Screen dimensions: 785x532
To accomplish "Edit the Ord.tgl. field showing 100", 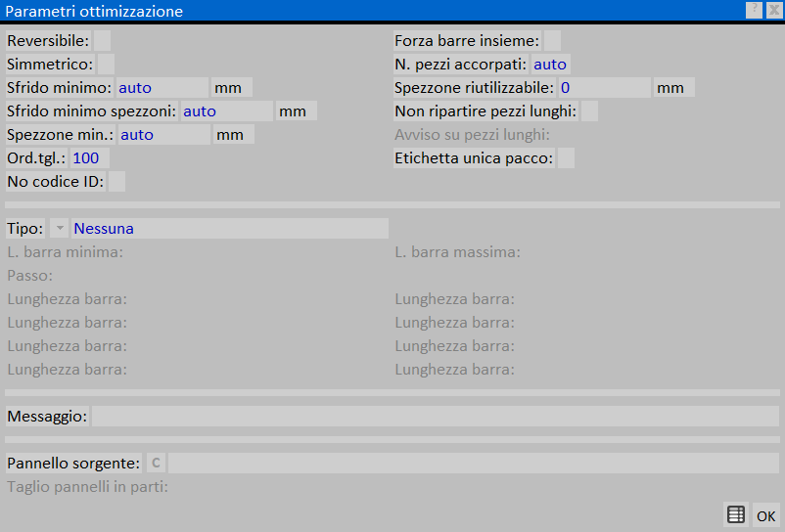I will pyautogui.click(x=90, y=158).
